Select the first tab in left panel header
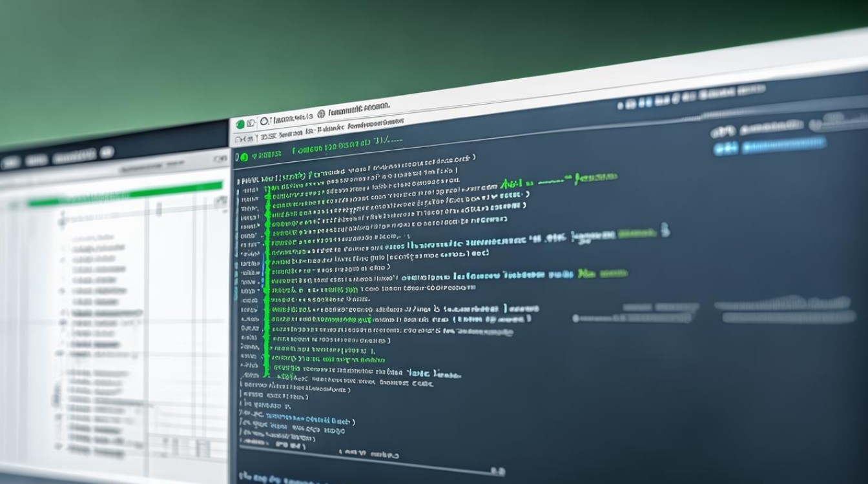The width and height of the screenshot is (868, 484). [10, 163]
